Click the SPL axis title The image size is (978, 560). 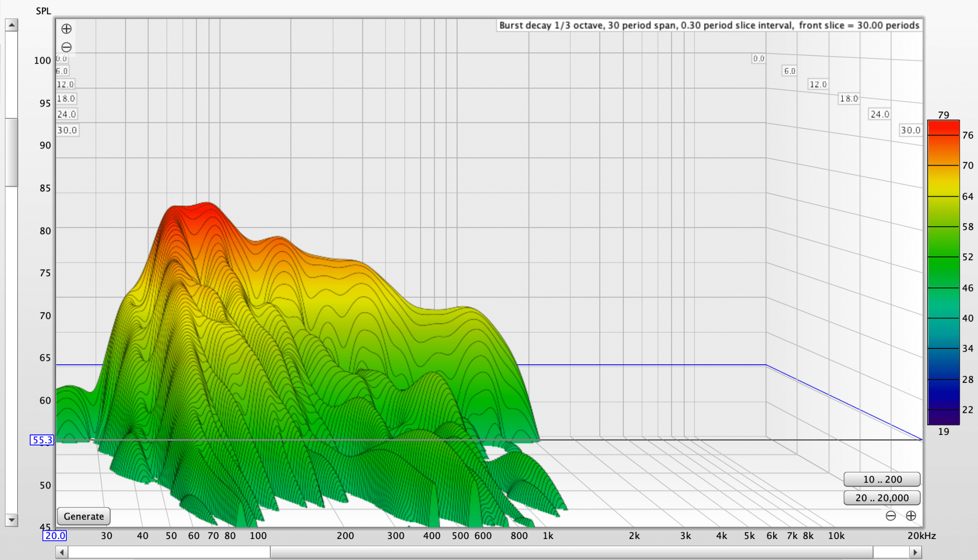click(43, 11)
